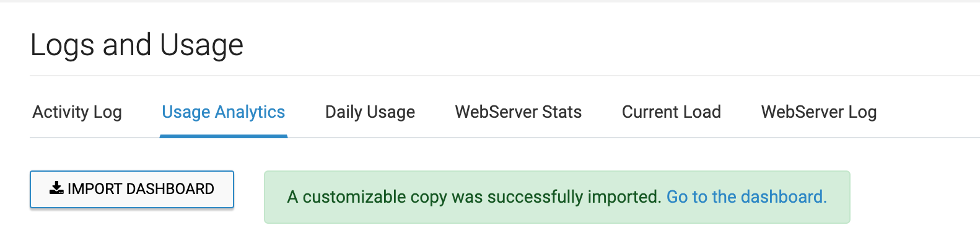Click the highlighted Usage Analytics tab label

click(x=224, y=112)
